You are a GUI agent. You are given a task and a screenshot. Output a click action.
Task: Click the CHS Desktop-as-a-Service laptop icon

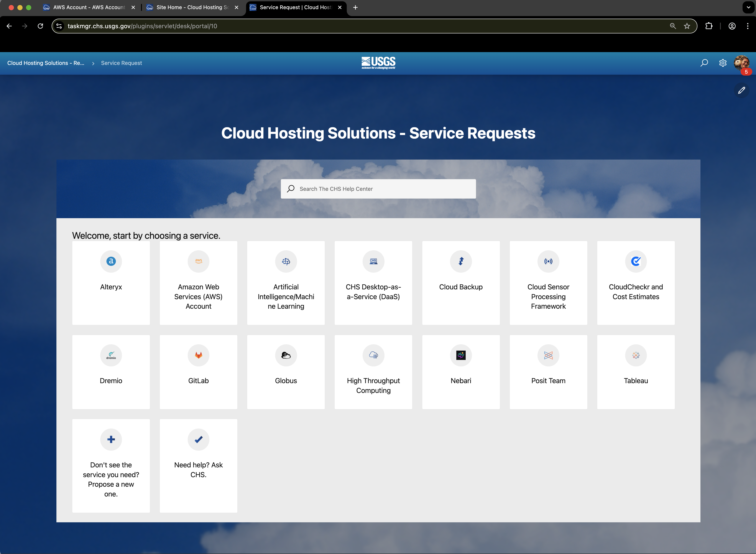[373, 261]
